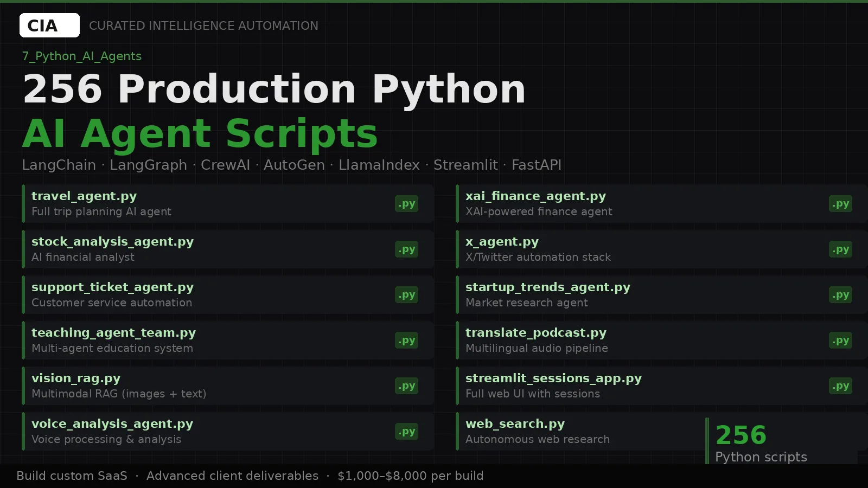
Task: Click .py badge on travel_agent.py card
Action: (x=406, y=204)
